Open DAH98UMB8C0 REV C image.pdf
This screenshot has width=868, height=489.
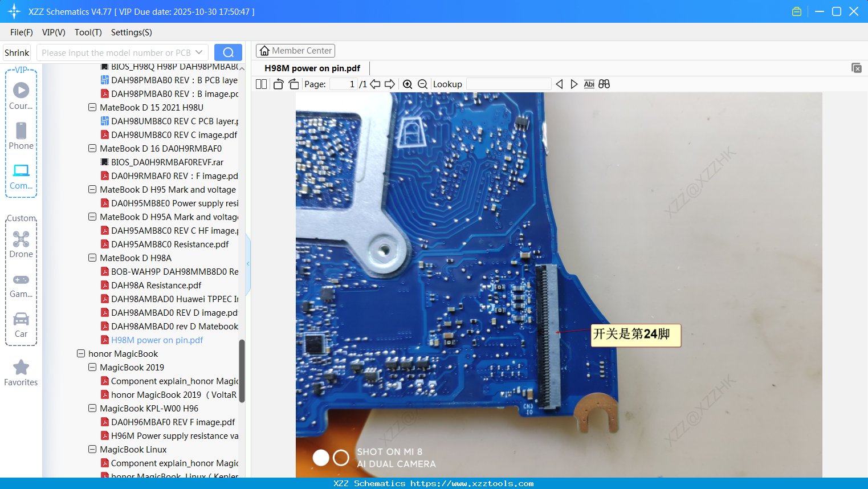169,135
